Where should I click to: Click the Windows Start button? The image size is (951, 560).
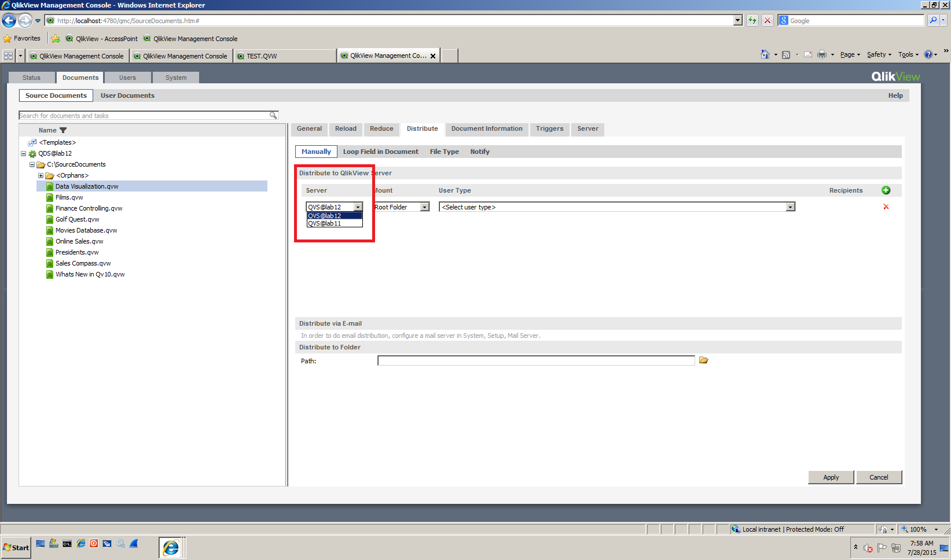point(16,547)
